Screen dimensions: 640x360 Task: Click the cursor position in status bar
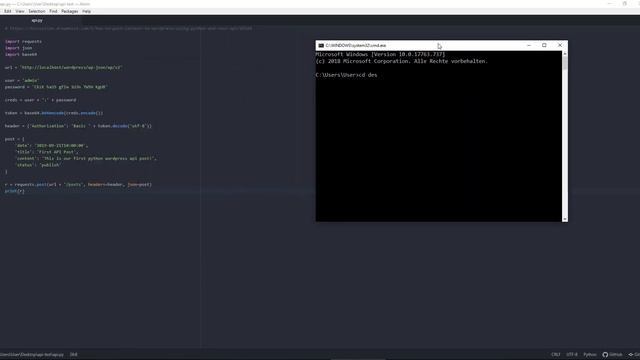coord(73,355)
